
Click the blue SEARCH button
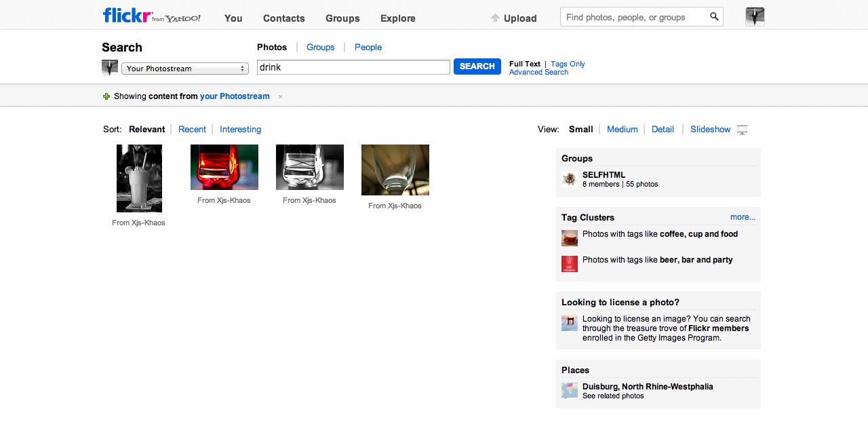[x=477, y=66]
